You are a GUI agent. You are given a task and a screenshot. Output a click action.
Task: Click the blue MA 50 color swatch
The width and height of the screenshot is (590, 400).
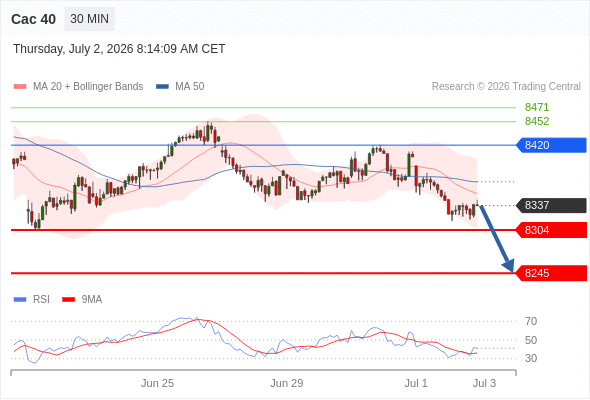(163, 87)
